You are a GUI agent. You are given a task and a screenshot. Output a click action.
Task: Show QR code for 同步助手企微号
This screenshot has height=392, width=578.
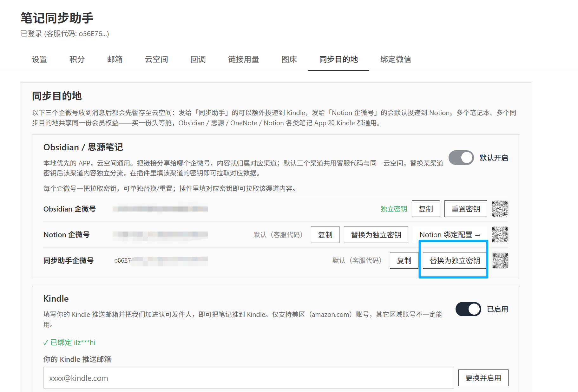[x=500, y=260]
